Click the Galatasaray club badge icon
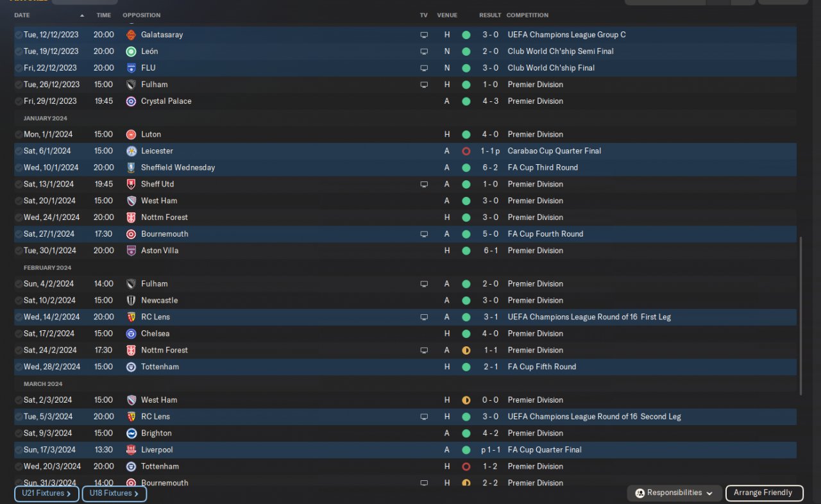The width and height of the screenshot is (821, 504). (x=131, y=35)
